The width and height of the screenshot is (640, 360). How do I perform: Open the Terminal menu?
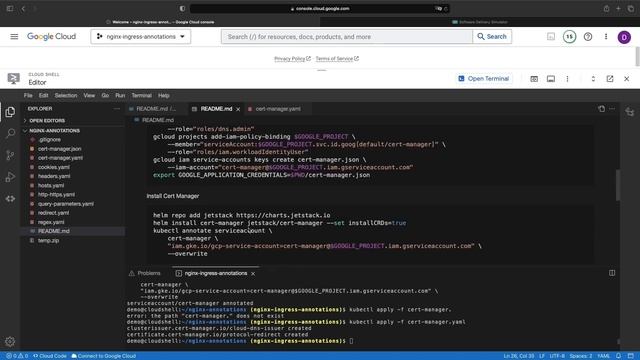(141, 96)
